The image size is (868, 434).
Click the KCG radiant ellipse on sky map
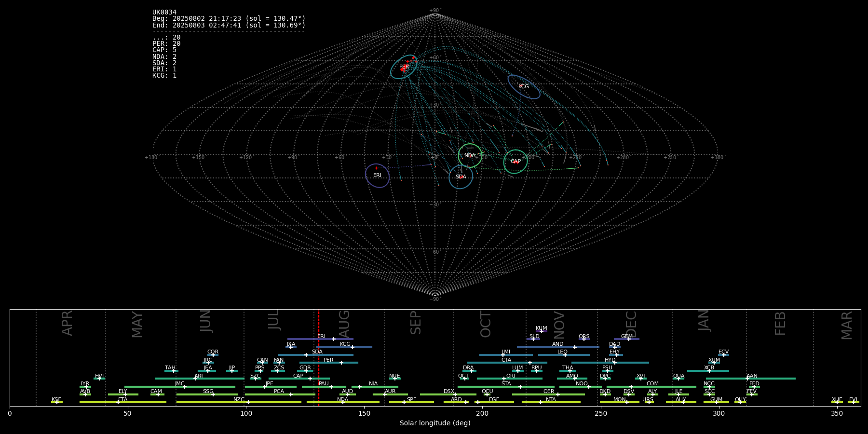click(524, 87)
